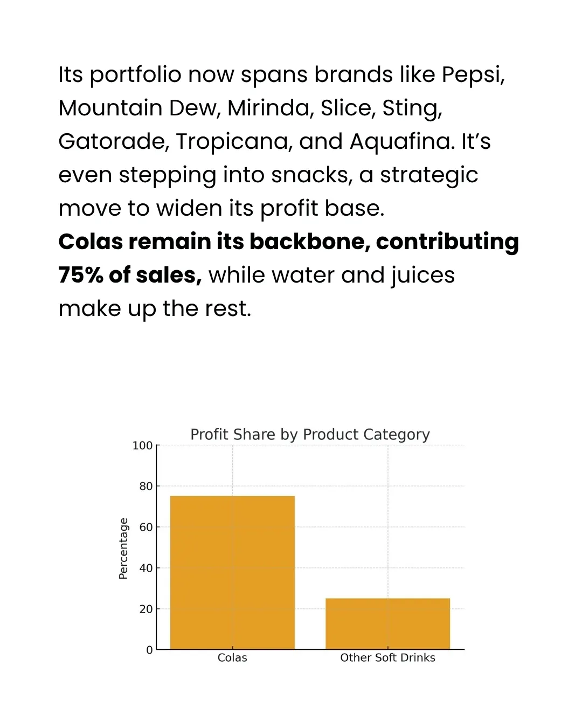Click the 20 tick label on the y-axis

point(145,609)
